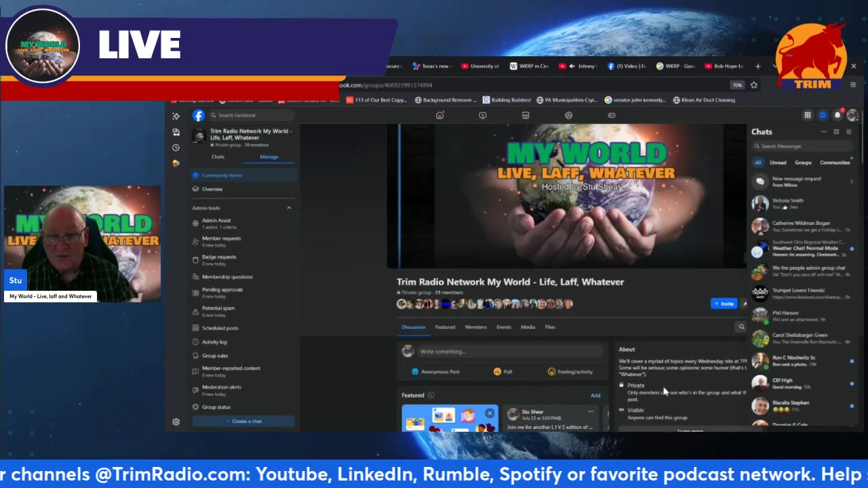Open the Facebook Marketplace icon

point(526,115)
